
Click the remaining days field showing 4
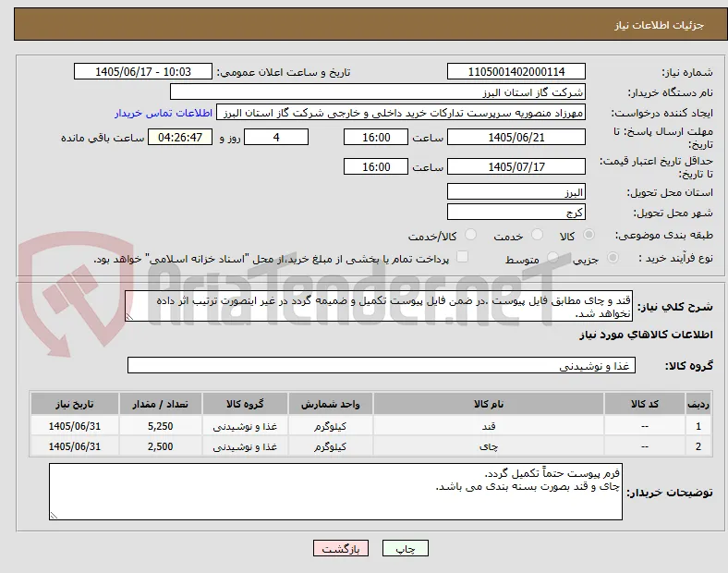pos(276,138)
